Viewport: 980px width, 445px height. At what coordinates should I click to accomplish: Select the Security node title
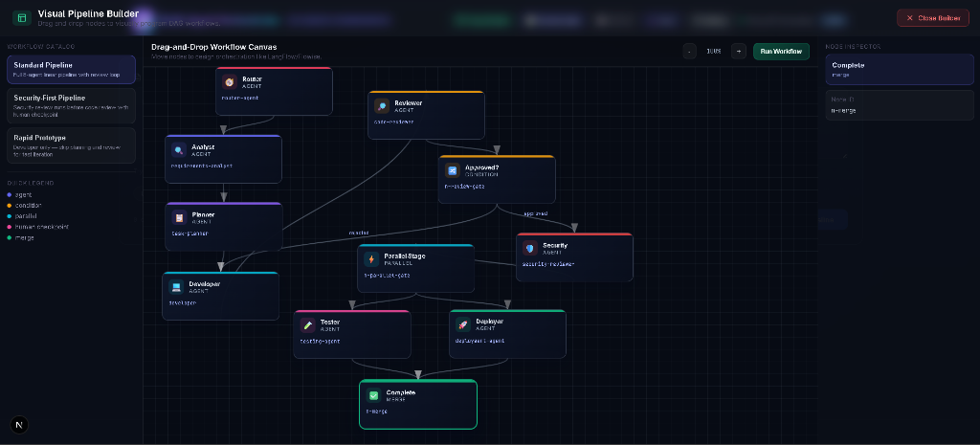click(555, 245)
